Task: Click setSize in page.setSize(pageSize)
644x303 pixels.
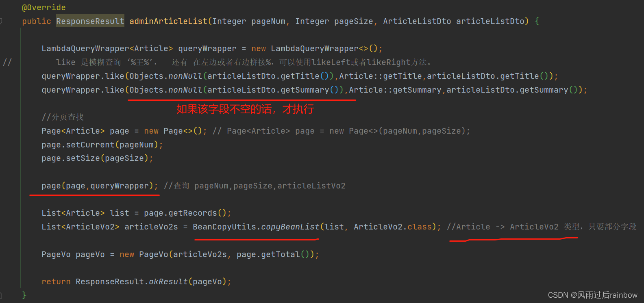Action: point(83,158)
